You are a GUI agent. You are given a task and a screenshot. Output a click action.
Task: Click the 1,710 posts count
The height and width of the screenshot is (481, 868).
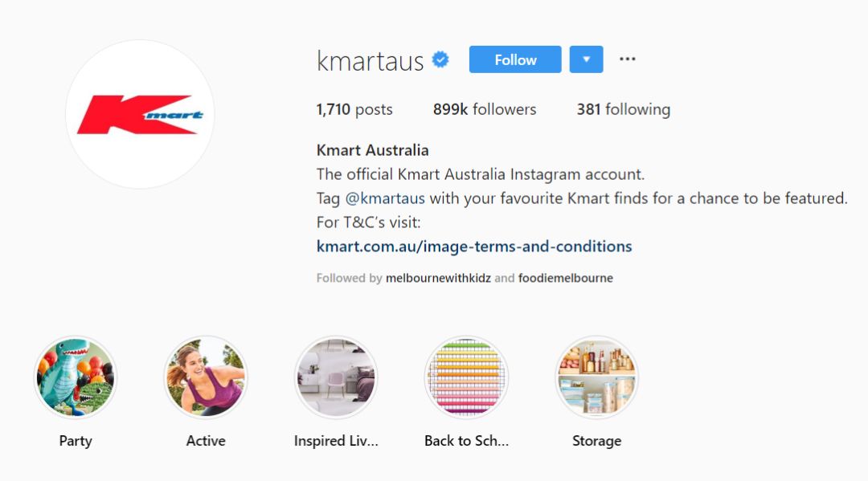pos(354,109)
